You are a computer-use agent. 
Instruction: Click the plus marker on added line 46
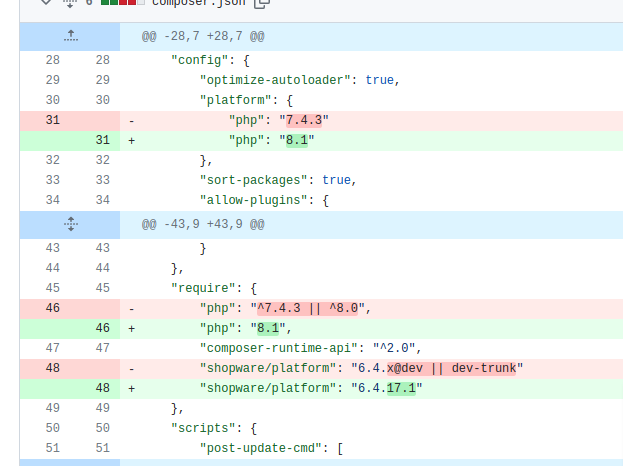pyautogui.click(x=131, y=328)
